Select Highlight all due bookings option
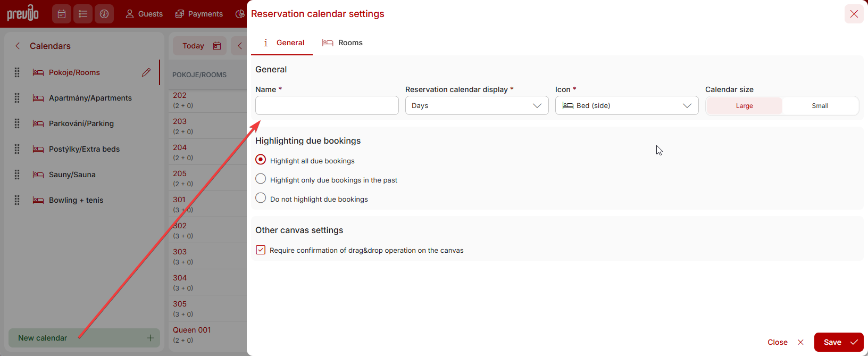 261,160
